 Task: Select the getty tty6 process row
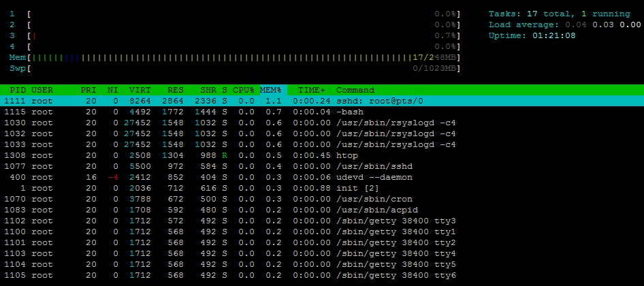[322, 275]
